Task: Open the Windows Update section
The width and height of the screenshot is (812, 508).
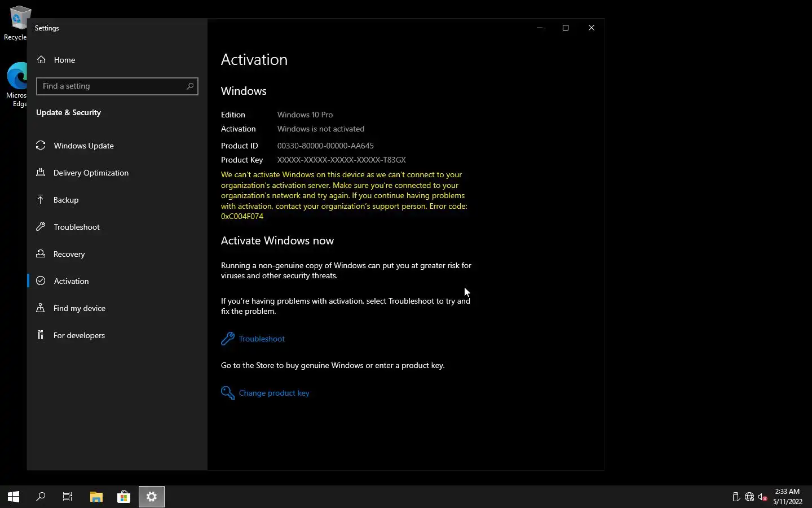Action: 117,145
